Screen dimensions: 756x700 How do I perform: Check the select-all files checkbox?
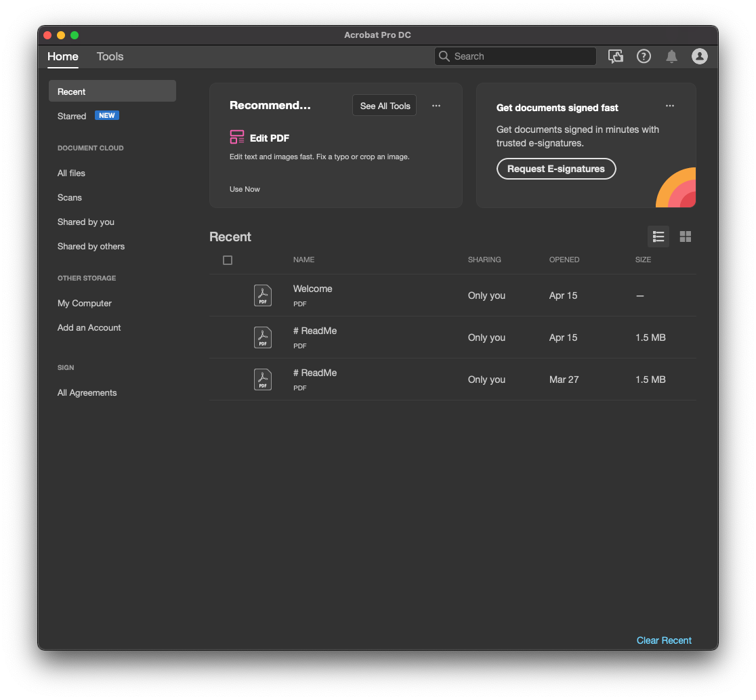[x=228, y=260]
